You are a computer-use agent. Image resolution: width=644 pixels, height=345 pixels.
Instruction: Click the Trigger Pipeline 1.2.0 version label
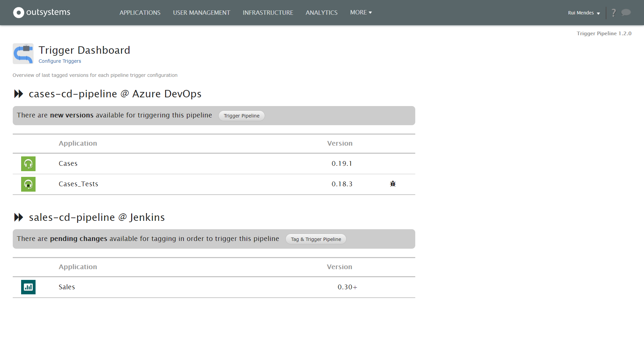click(x=604, y=34)
